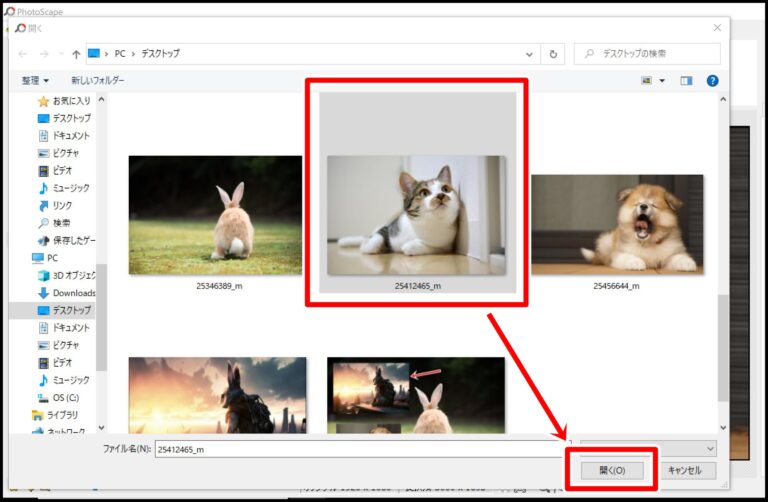Go up one folder level

point(76,54)
